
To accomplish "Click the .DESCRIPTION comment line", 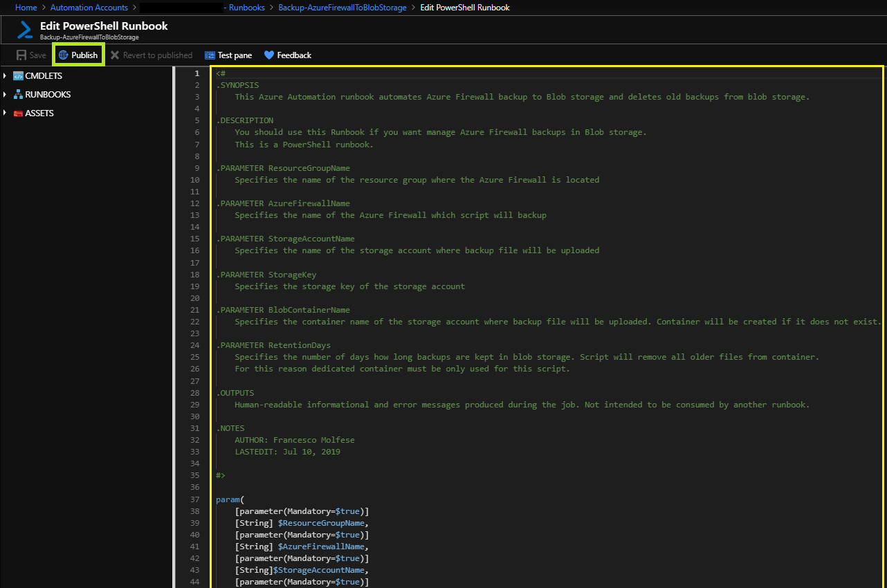I will click(x=245, y=120).
